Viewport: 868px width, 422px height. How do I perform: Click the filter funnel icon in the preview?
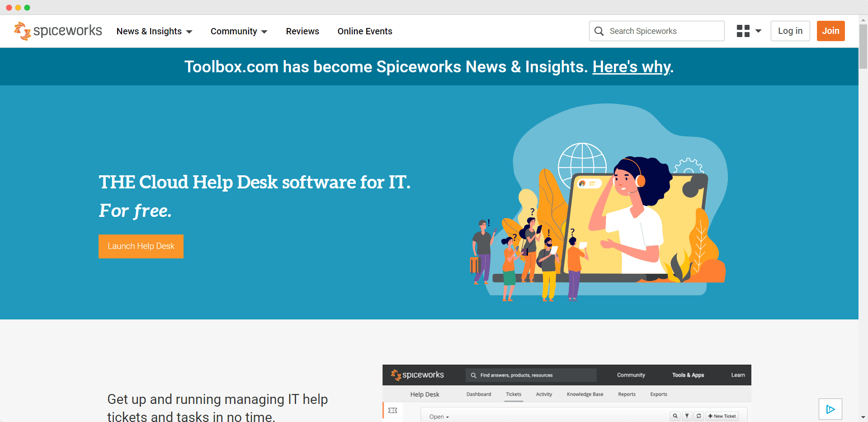click(687, 416)
